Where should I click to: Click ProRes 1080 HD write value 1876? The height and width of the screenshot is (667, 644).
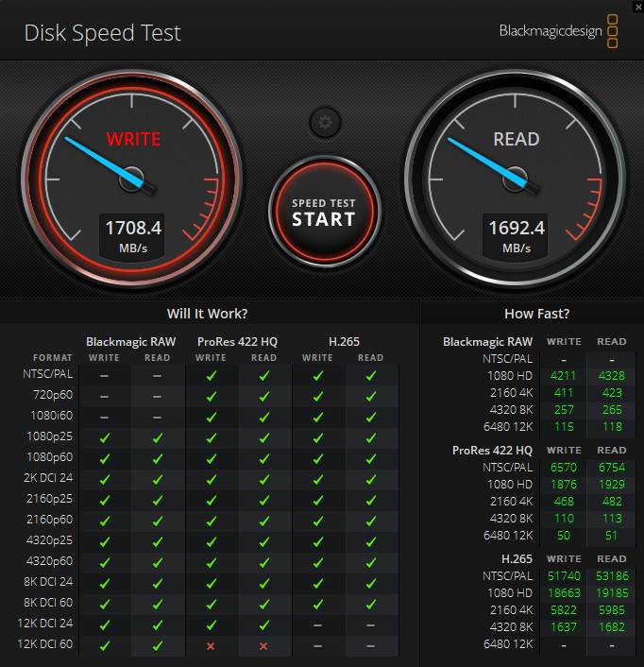click(564, 485)
